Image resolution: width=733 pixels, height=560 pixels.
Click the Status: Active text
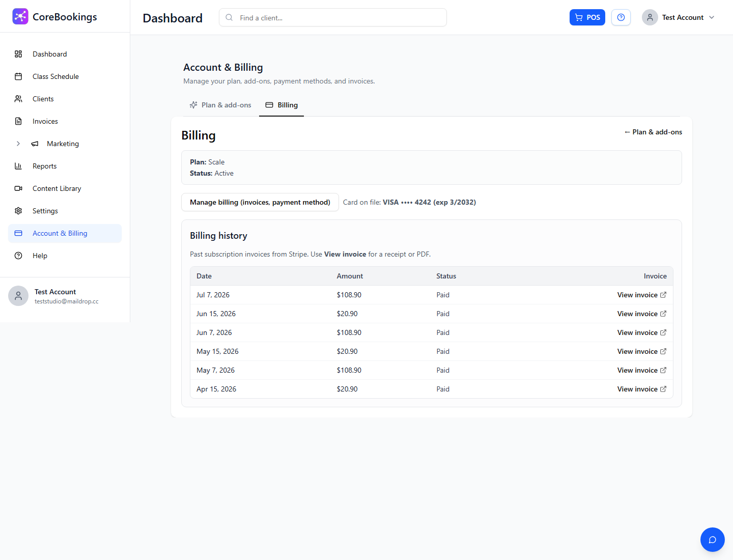[212, 173]
